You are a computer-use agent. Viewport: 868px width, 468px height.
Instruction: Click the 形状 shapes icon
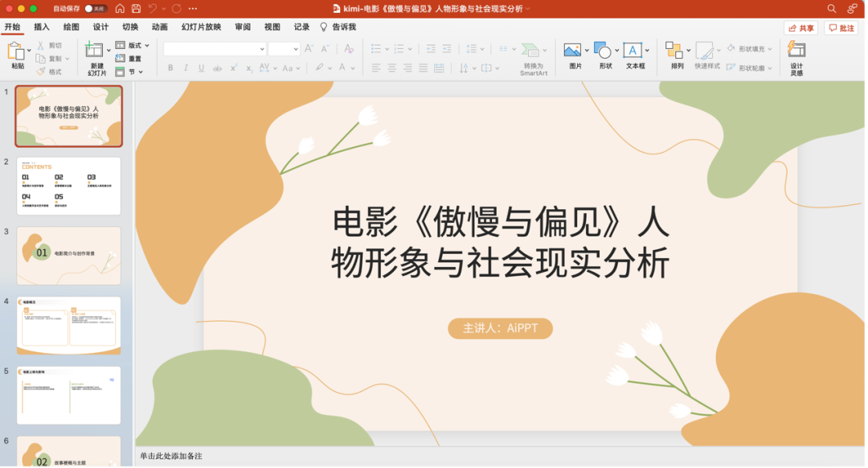(602, 51)
